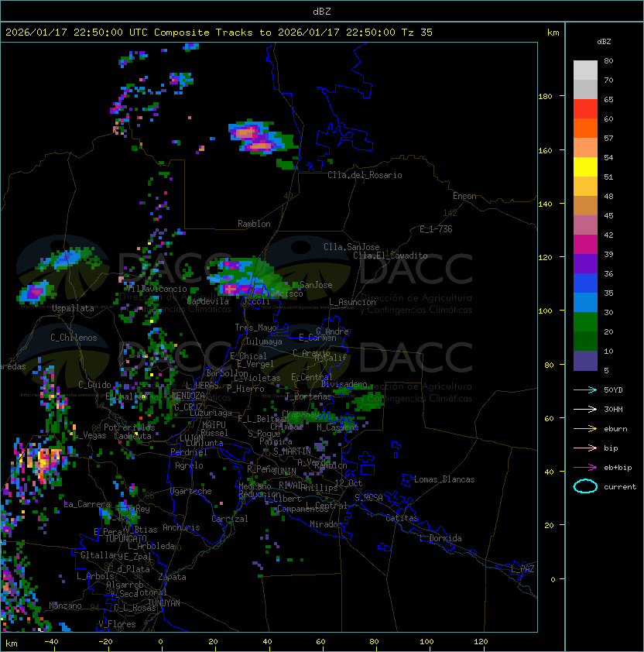Click the 'Mirador' map label
This screenshot has height=652, width=644.
[x=326, y=524]
